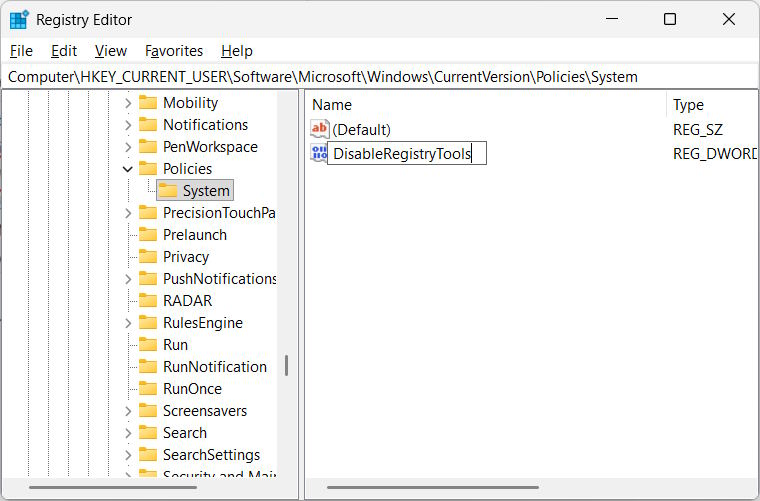The image size is (760, 501).
Task: Select the RADAR folder icon
Action: pyautogui.click(x=148, y=301)
